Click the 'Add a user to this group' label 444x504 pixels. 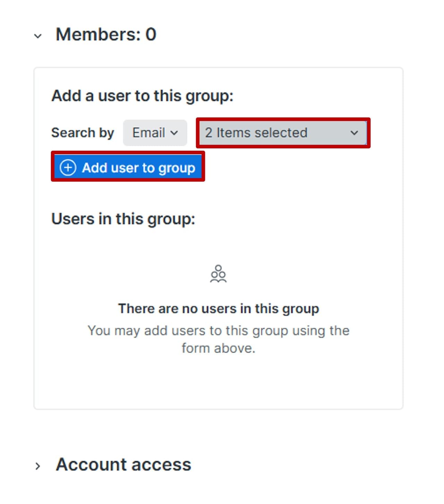click(x=142, y=96)
